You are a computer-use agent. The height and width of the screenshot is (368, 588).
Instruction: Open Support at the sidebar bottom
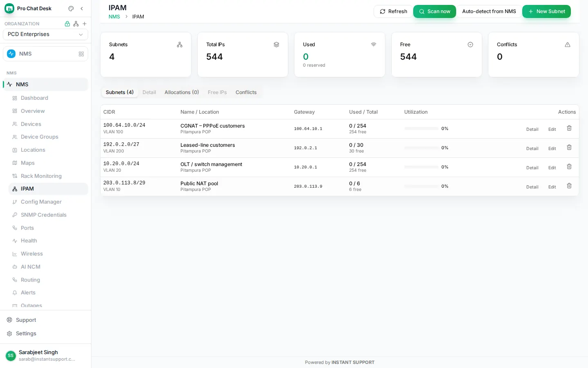pyautogui.click(x=45, y=320)
